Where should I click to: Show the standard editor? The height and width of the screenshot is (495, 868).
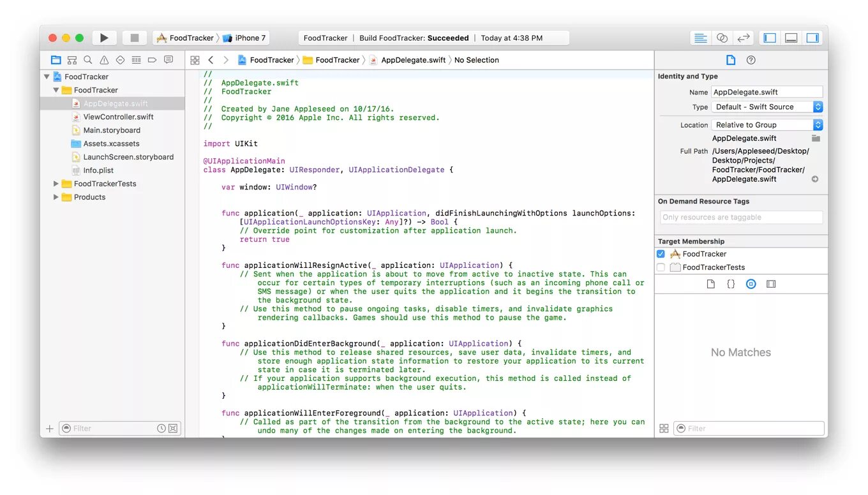coord(701,38)
